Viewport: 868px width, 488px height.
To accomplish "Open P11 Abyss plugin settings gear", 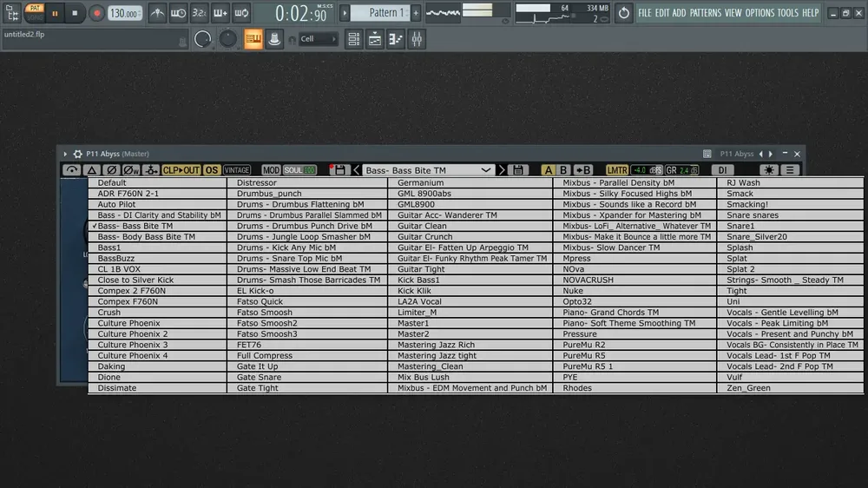I will [x=77, y=154].
